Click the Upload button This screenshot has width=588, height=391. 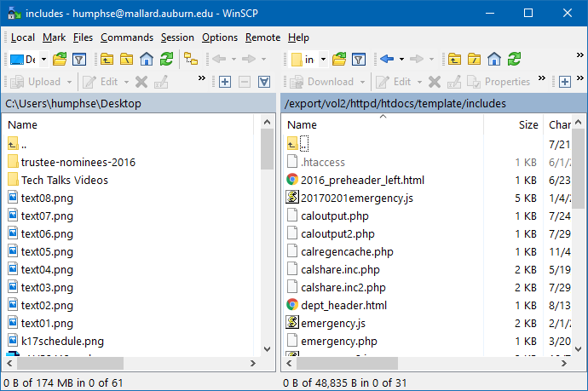click(36, 82)
